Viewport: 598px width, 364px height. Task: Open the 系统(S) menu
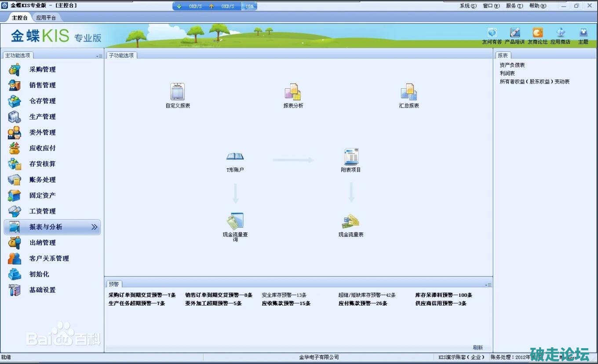(x=468, y=6)
